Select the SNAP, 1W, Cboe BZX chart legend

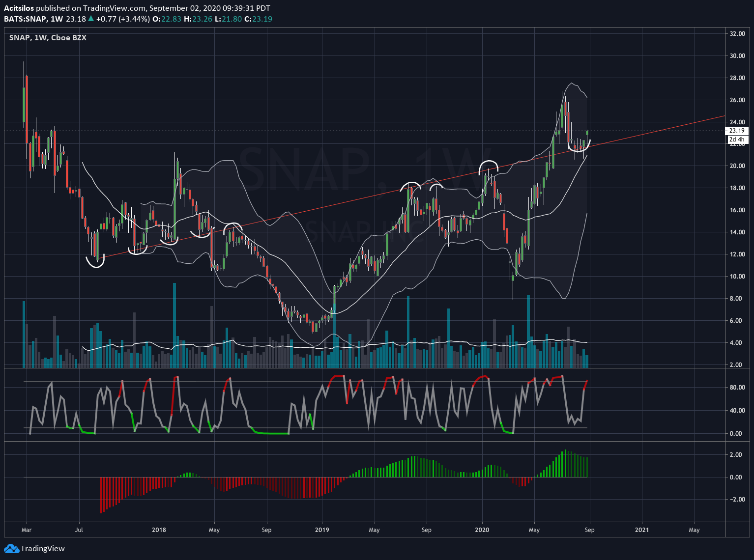pos(48,38)
